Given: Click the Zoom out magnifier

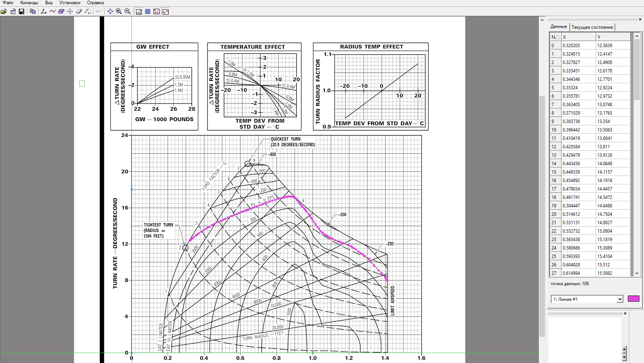Looking at the screenshot, I should 128,11.
